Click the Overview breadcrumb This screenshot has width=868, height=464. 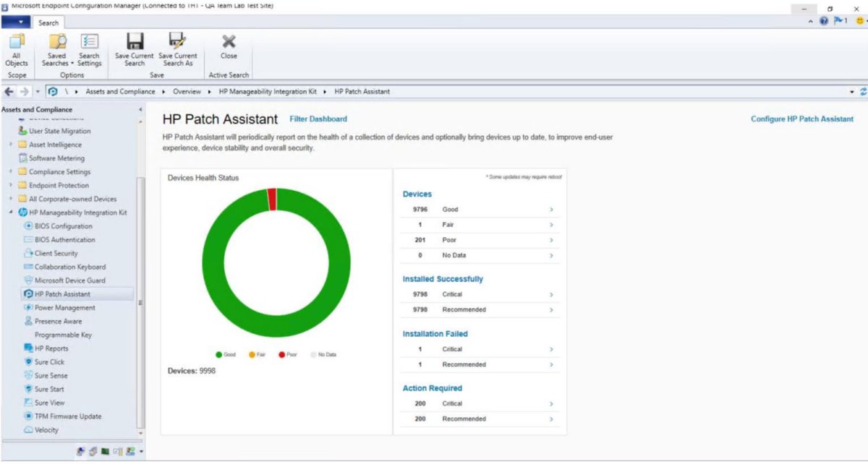click(x=187, y=92)
